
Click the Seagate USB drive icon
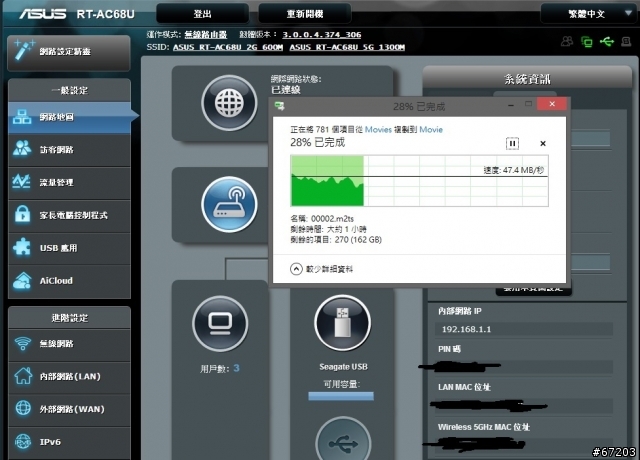click(342, 323)
